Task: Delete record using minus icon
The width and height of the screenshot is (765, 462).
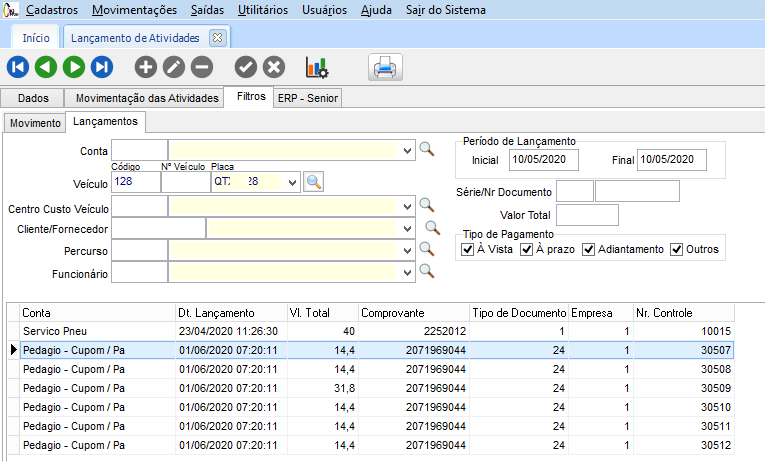Action: pos(202,67)
